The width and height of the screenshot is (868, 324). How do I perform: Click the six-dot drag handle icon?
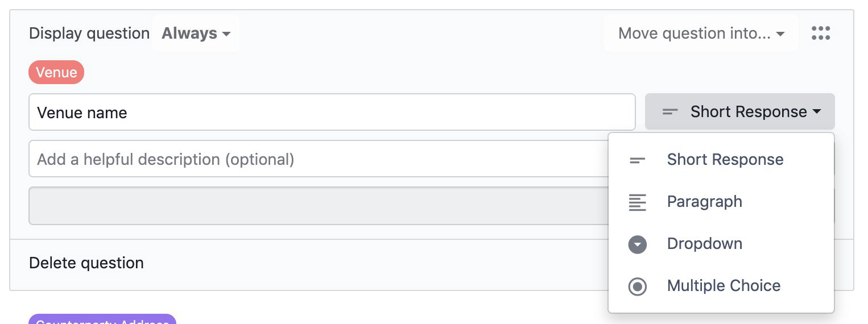(821, 34)
